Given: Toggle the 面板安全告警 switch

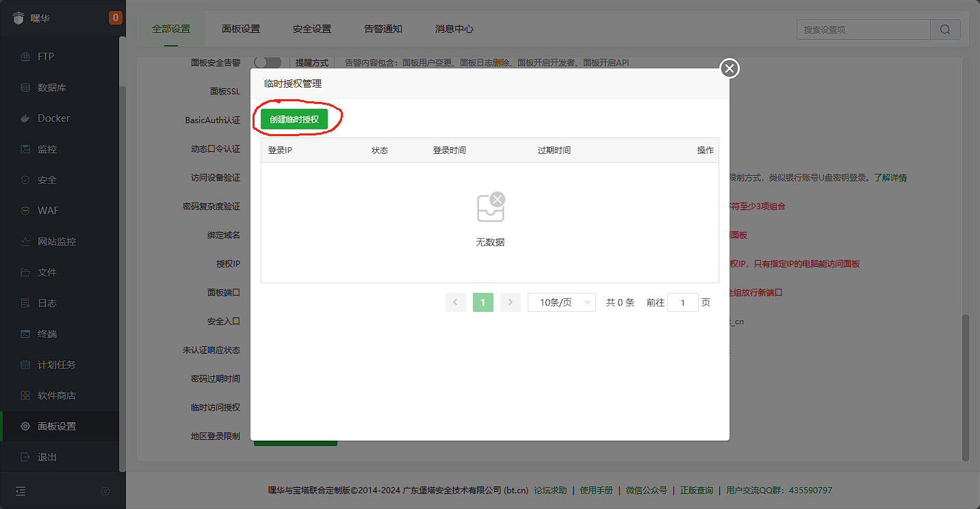Looking at the screenshot, I should point(268,62).
